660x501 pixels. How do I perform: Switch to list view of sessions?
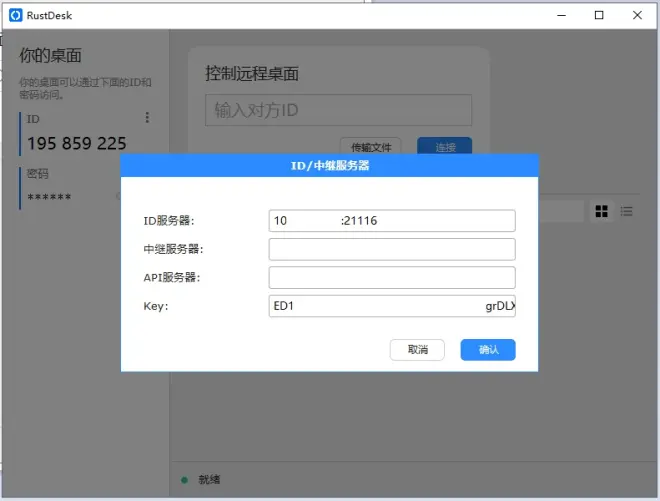(x=627, y=211)
